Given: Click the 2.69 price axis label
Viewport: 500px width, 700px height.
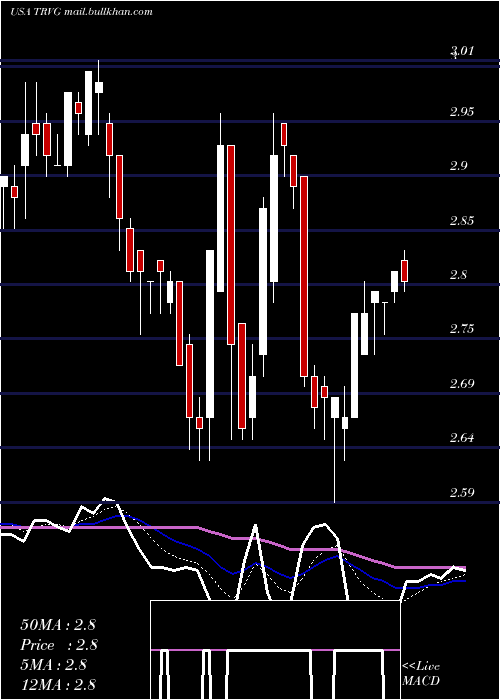Looking at the screenshot, I should pyautogui.click(x=462, y=383).
